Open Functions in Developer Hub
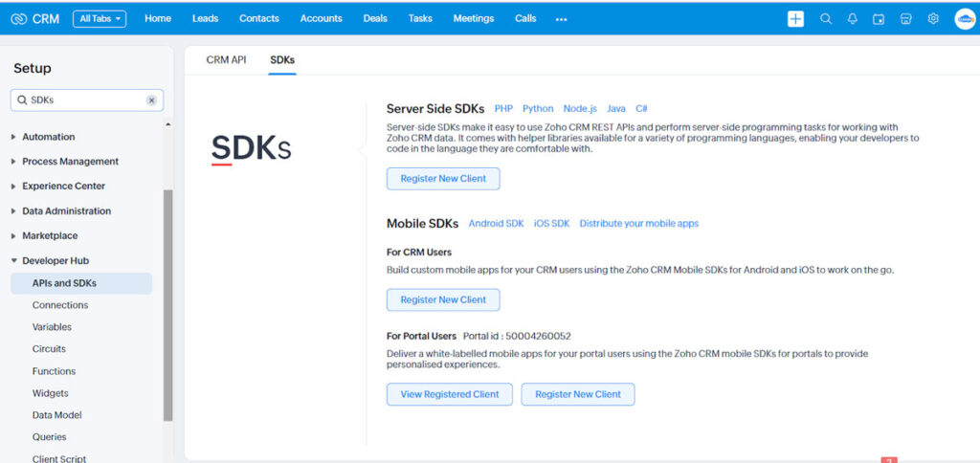 54,371
